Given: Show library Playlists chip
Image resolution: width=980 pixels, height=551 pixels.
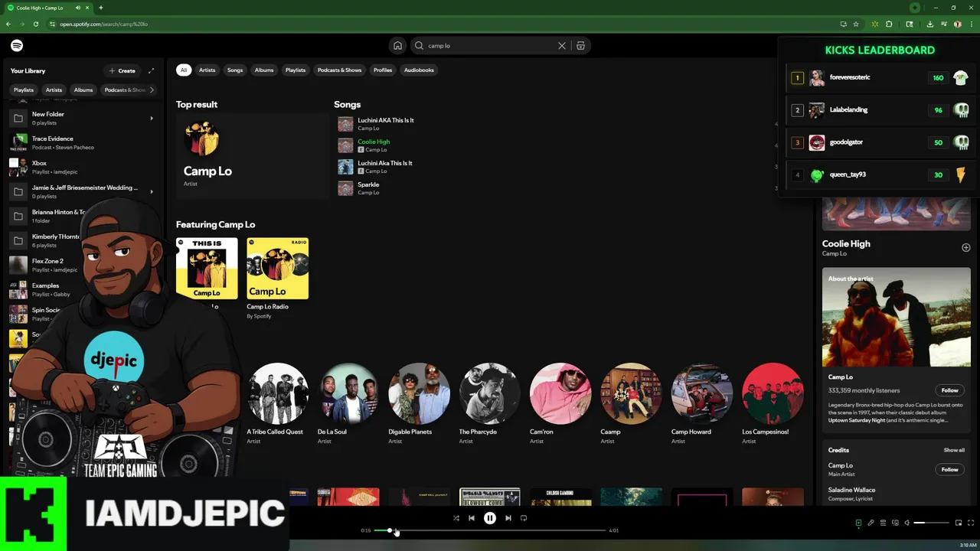Looking at the screenshot, I should point(24,90).
